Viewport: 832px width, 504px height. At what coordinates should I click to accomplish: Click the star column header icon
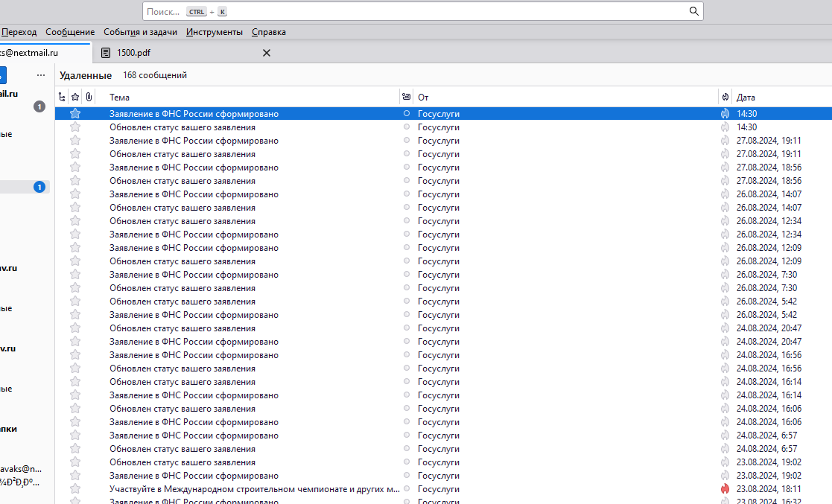pos(75,97)
